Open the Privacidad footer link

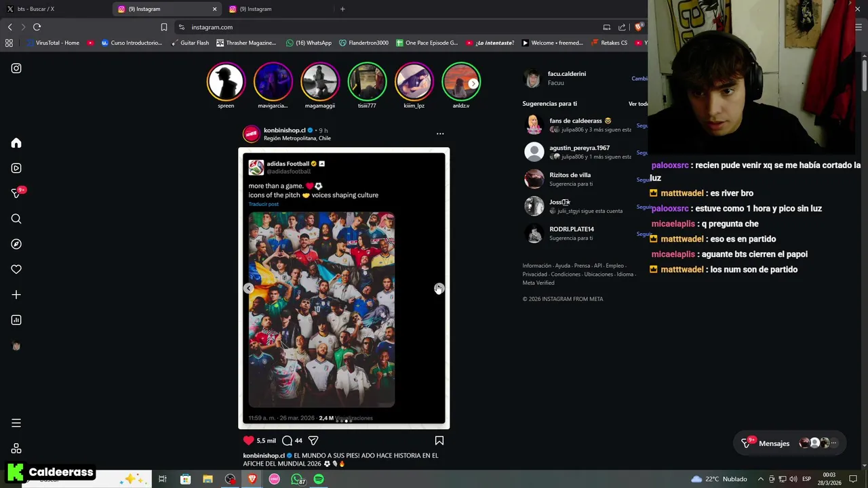(x=534, y=274)
